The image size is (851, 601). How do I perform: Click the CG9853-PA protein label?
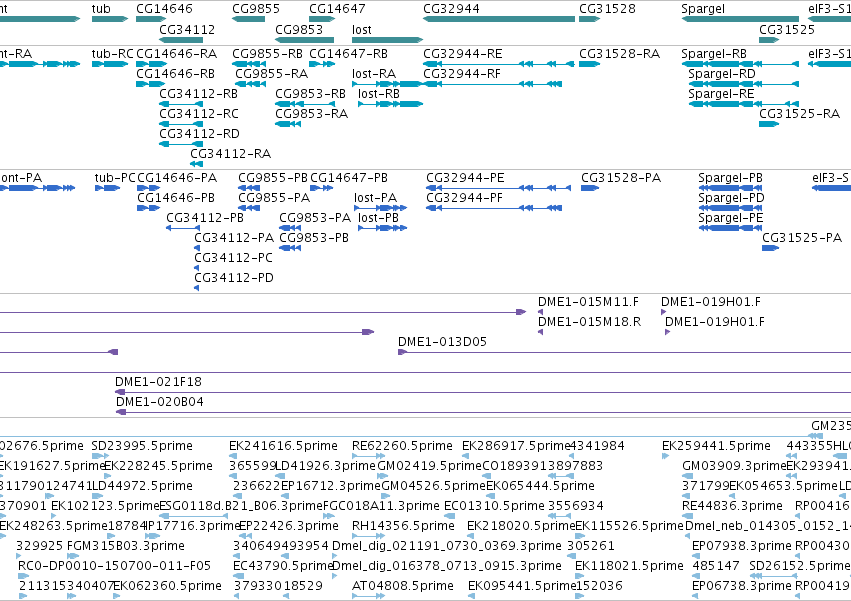pos(315,218)
